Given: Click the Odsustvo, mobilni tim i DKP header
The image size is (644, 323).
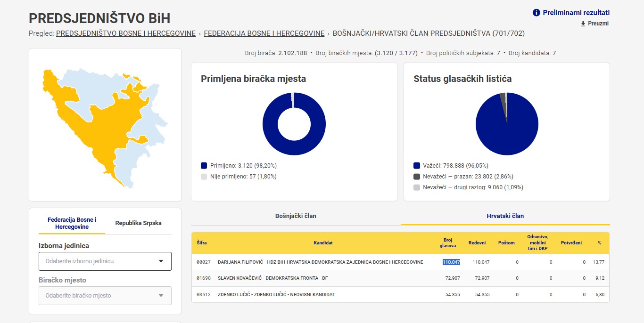Looking at the screenshot, I should coord(538,243).
